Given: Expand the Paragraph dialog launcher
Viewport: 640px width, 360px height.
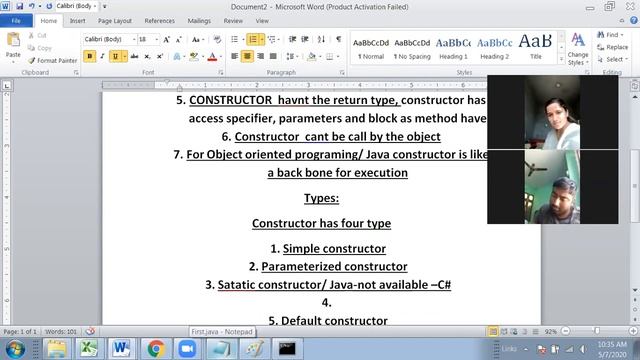Looking at the screenshot, I should click(x=342, y=72).
